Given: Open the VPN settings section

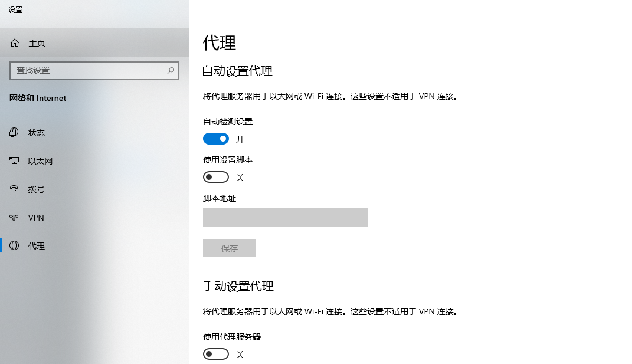Looking at the screenshot, I should 36,218.
